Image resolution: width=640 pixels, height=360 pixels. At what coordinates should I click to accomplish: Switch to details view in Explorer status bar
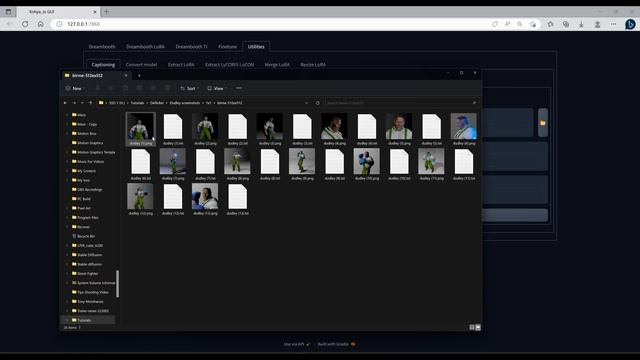(471, 327)
